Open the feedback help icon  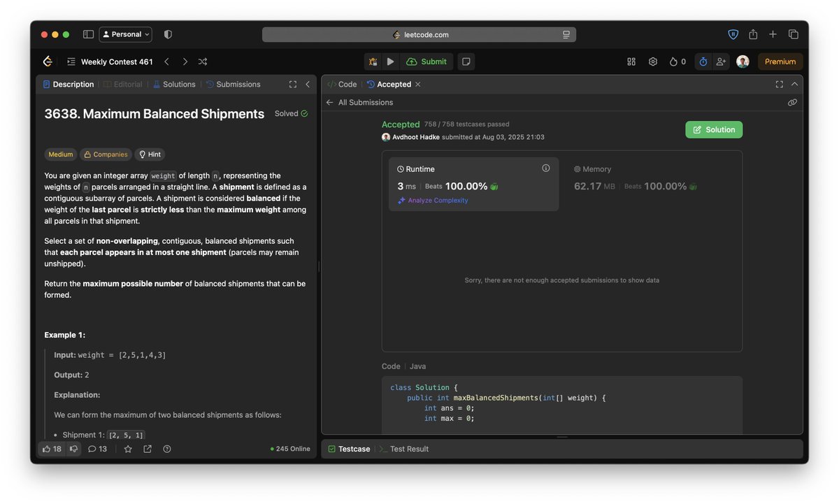tap(167, 449)
